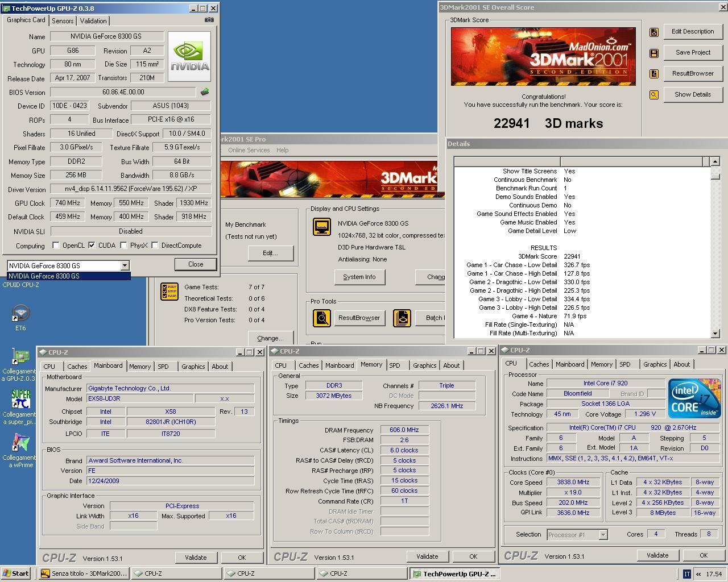Open Caches tab in Mainboard CPU-Z window
The width and height of the screenshot is (728, 582).
pyautogui.click(x=77, y=367)
